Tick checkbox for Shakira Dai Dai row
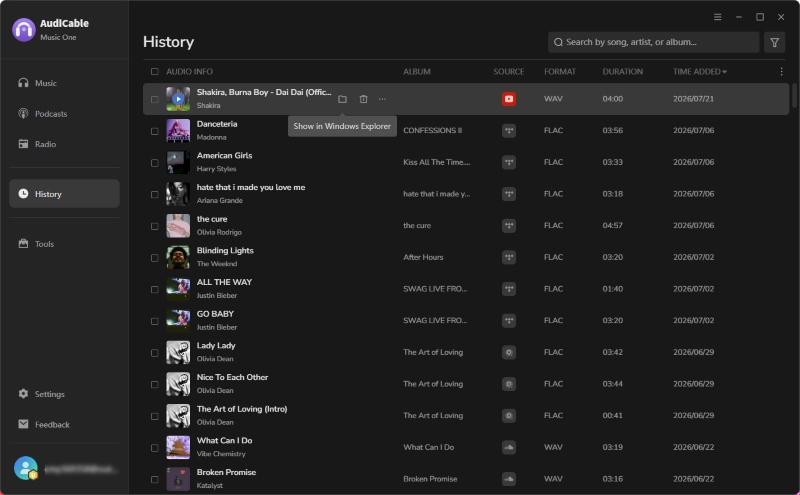The image size is (800, 495). (155, 99)
